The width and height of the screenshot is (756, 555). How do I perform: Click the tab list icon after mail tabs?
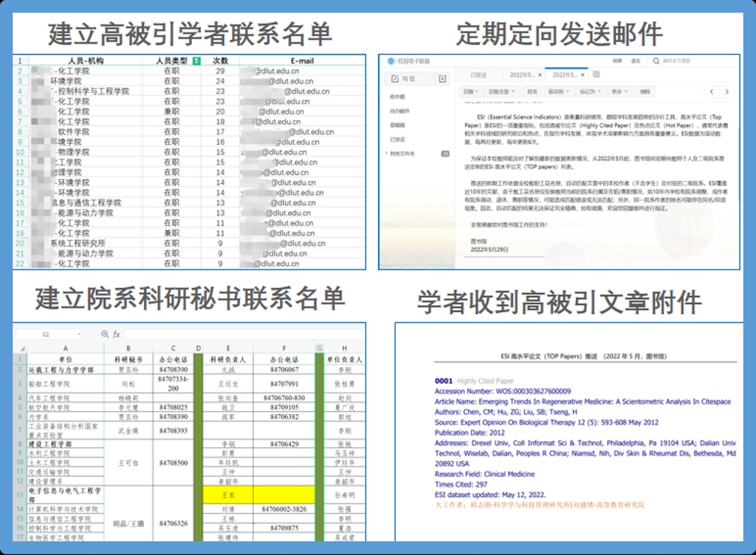pyautogui.click(x=594, y=75)
